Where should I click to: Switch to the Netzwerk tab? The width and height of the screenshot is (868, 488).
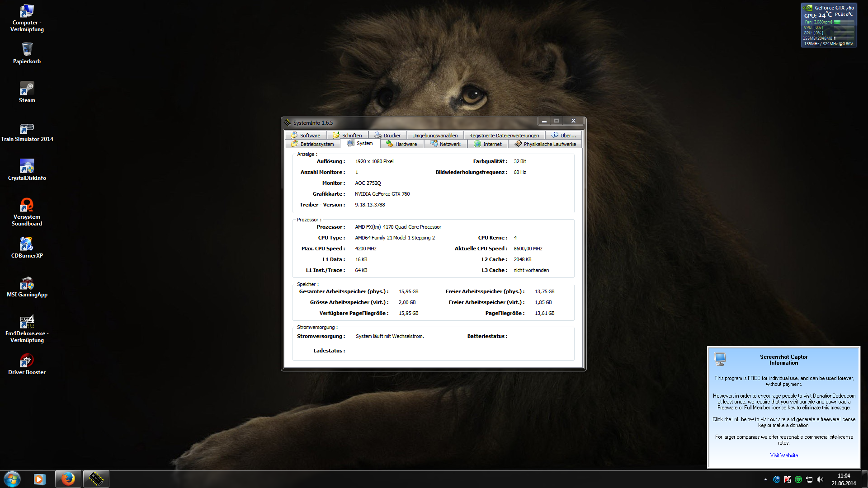click(x=445, y=144)
